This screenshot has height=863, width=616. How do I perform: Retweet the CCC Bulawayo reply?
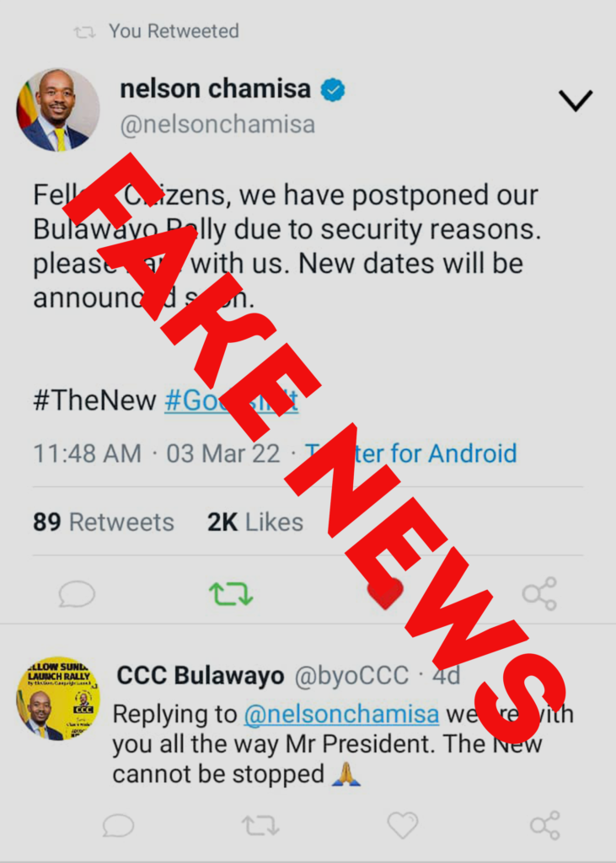260,826
